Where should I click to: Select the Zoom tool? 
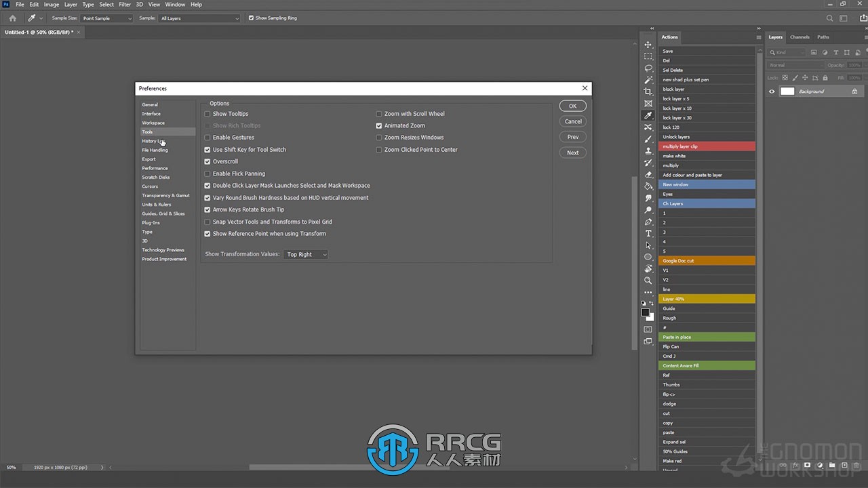pos(648,281)
